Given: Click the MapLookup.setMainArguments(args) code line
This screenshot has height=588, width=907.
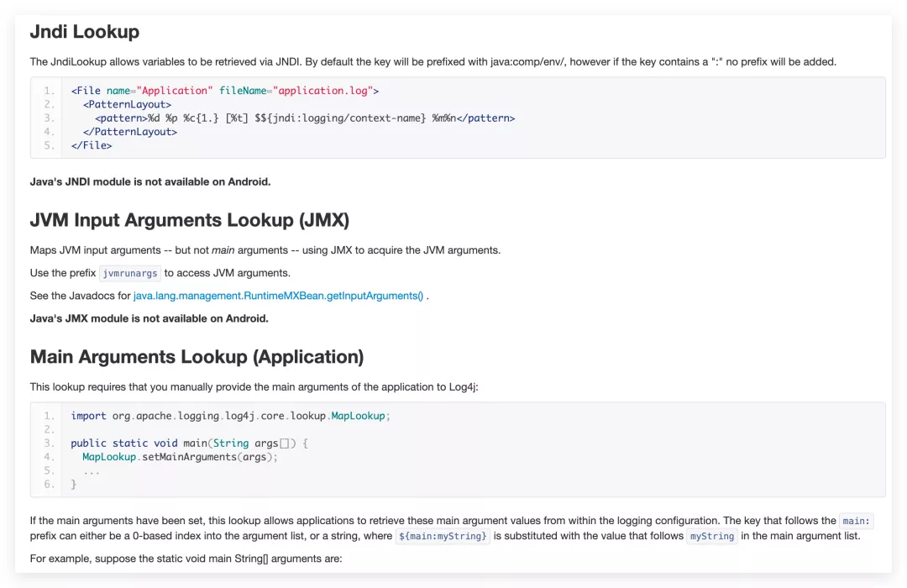Looking at the screenshot, I should 180,457.
